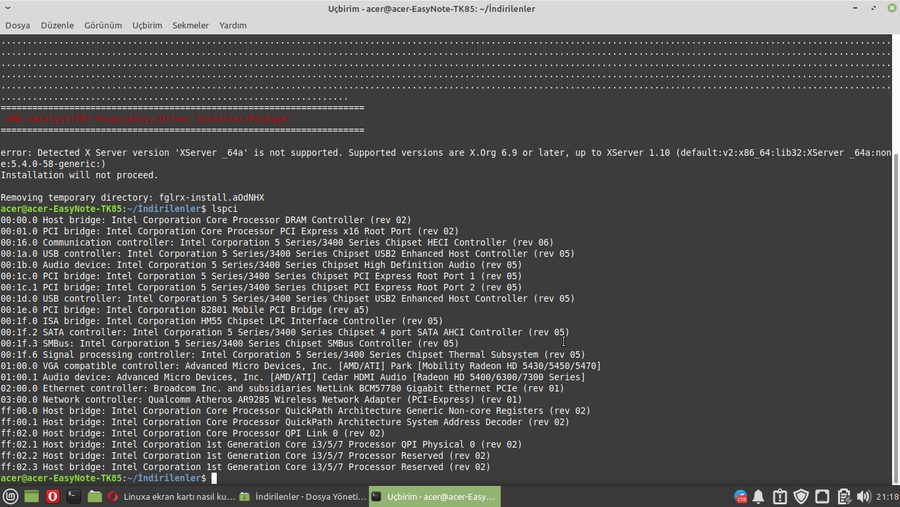Click the terminal's vertical scrollbar
The height and width of the screenshot is (507, 900).
(896, 319)
